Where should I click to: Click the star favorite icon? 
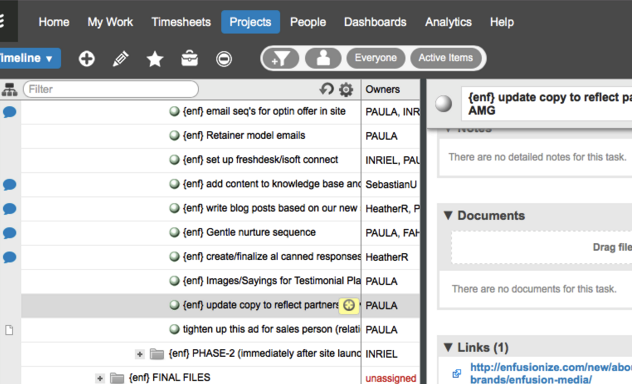tap(155, 59)
